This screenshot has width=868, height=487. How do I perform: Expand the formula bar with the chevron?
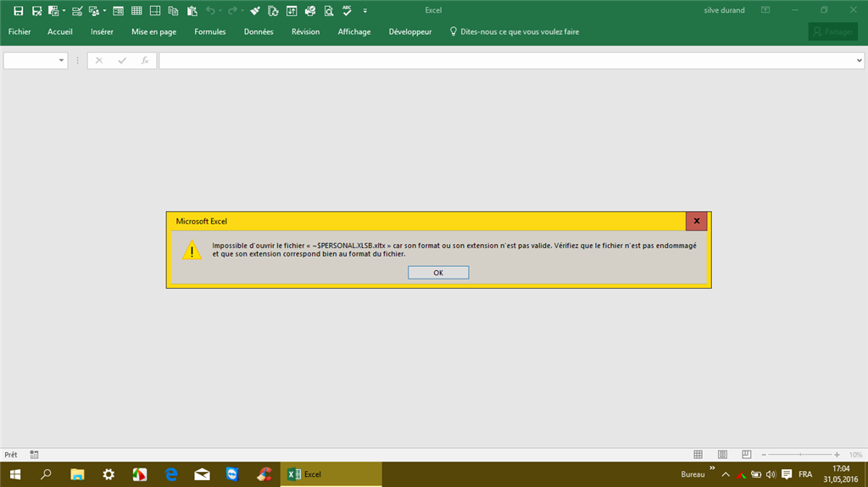coord(860,60)
